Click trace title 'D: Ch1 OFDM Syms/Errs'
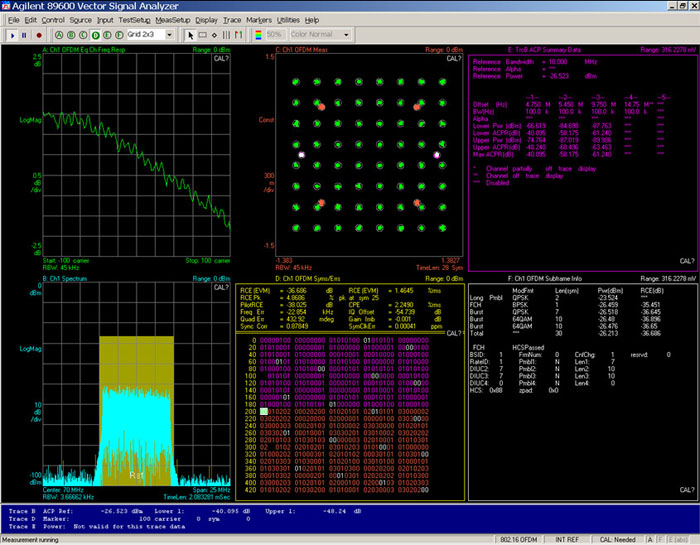This screenshot has height=545, width=700. pyautogui.click(x=308, y=279)
